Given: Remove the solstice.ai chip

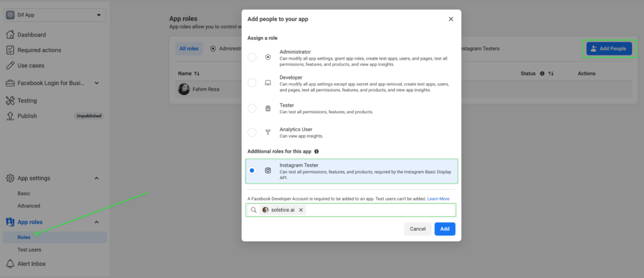Looking at the screenshot, I should [x=301, y=210].
